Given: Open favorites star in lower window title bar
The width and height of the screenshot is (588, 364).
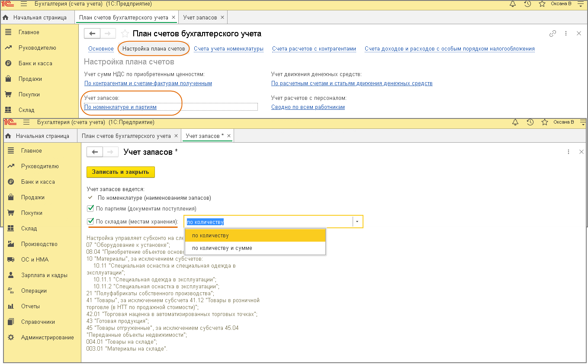Looking at the screenshot, I should pos(545,122).
